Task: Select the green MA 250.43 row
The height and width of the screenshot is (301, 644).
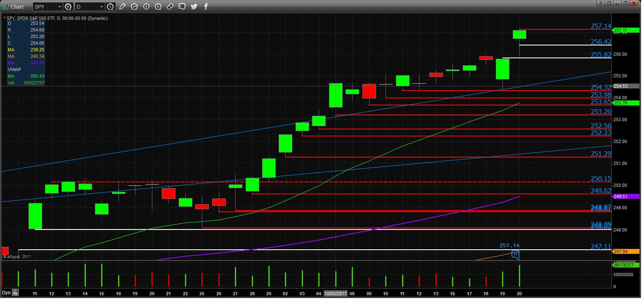Action: pyautogui.click(x=26, y=76)
